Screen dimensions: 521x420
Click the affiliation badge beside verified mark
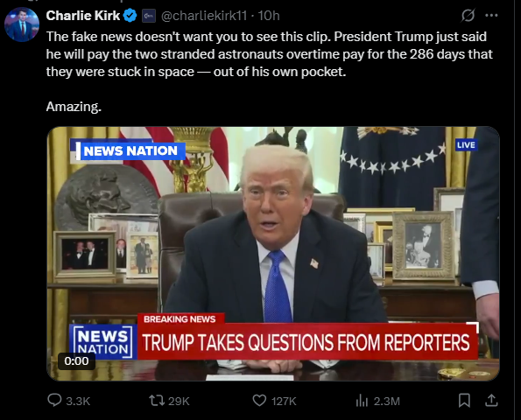coord(149,16)
